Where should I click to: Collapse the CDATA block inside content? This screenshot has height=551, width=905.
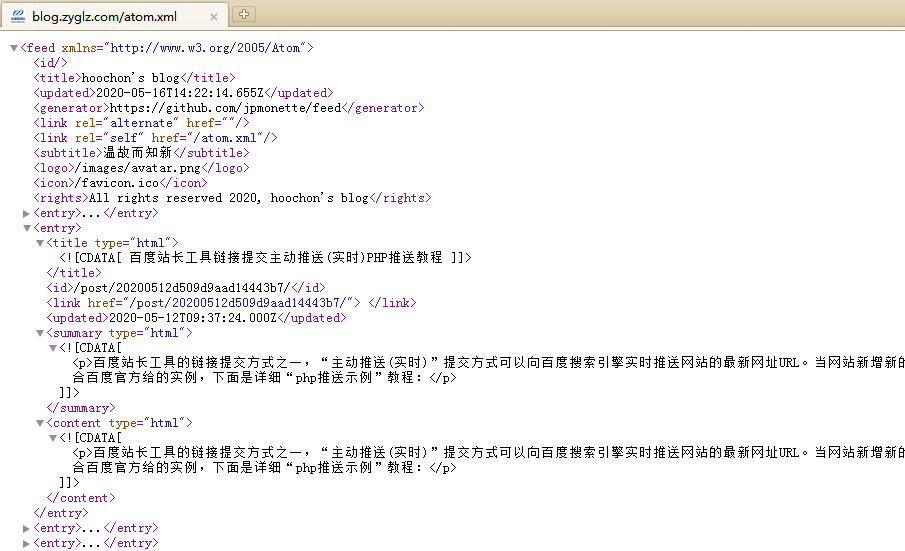point(53,438)
